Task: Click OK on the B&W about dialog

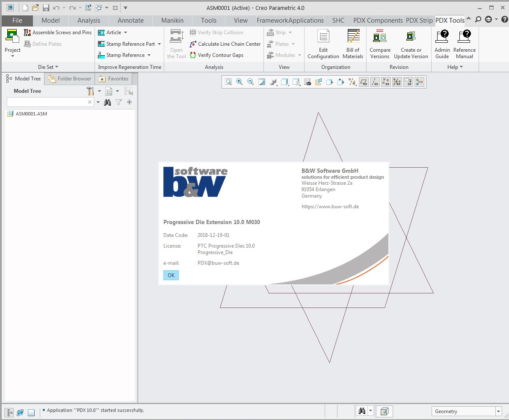Action: tap(171, 275)
